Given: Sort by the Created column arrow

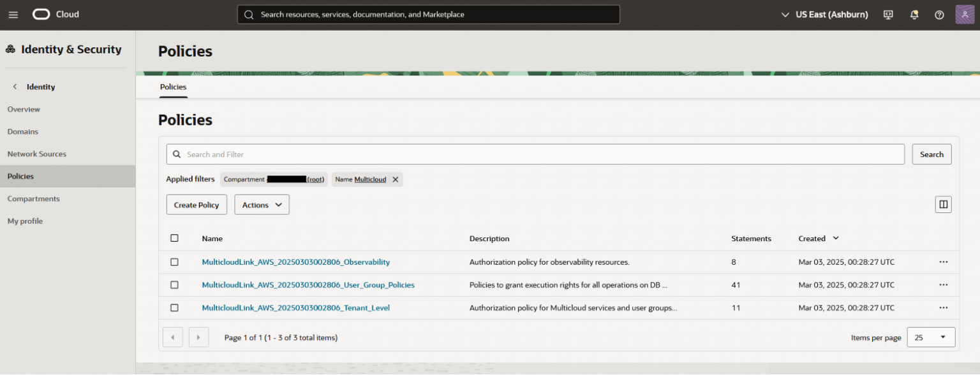Looking at the screenshot, I should coord(836,239).
